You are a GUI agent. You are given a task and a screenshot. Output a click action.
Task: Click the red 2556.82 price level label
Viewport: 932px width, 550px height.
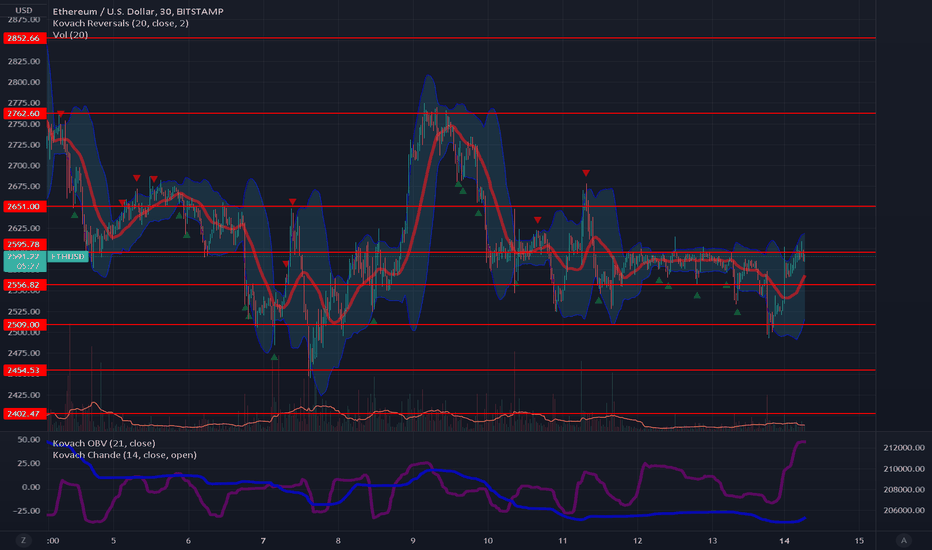tap(24, 285)
